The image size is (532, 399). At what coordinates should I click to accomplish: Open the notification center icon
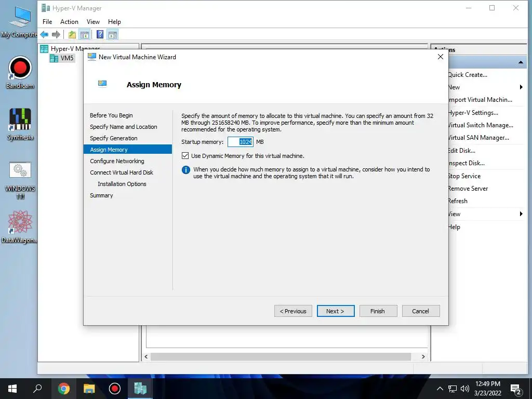pyautogui.click(x=516, y=390)
